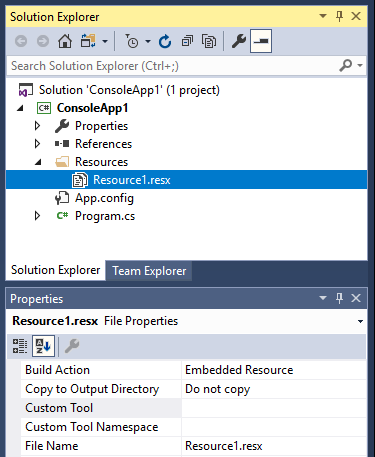Viewport: 375px width, 457px height.
Task: Collapse the ConsoleApp1 project node
Action: coord(21,108)
